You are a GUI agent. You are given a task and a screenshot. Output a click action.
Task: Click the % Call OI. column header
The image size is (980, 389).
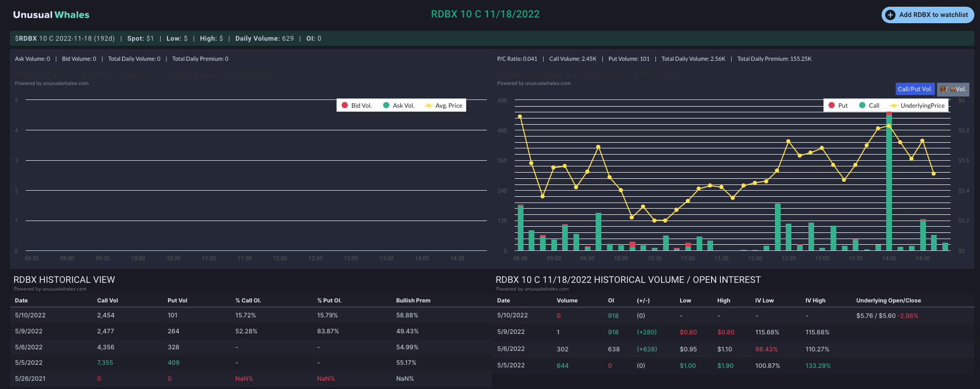(x=248, y=300)
